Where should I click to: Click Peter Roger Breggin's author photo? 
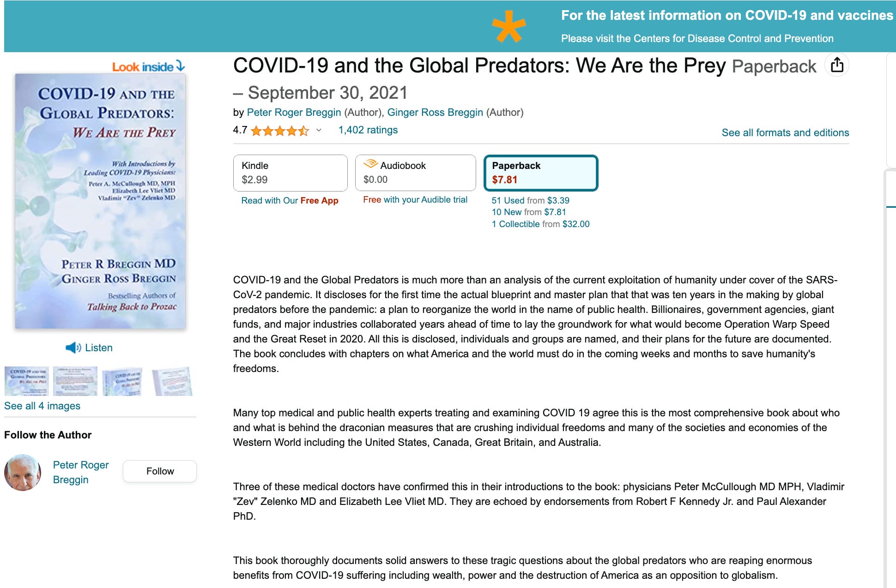pyautogui.click(x=23, y=472)
